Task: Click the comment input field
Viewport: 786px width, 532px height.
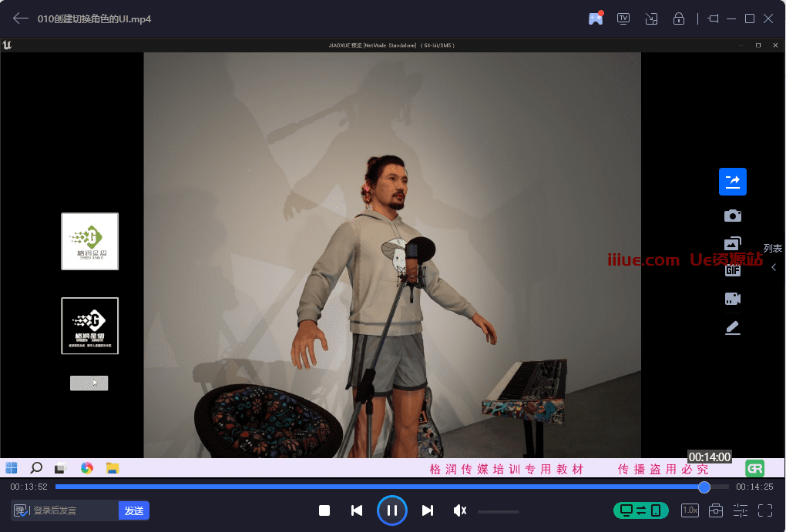Action: 73,510
